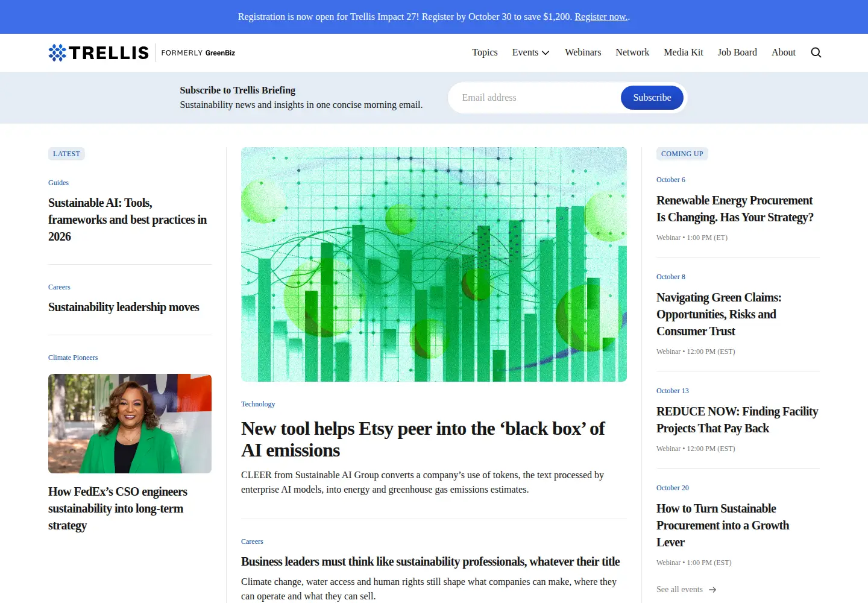The height and width of the screenshot is (603, 868).
Task: Open the Topics menu item
Action: pos(485,52)
